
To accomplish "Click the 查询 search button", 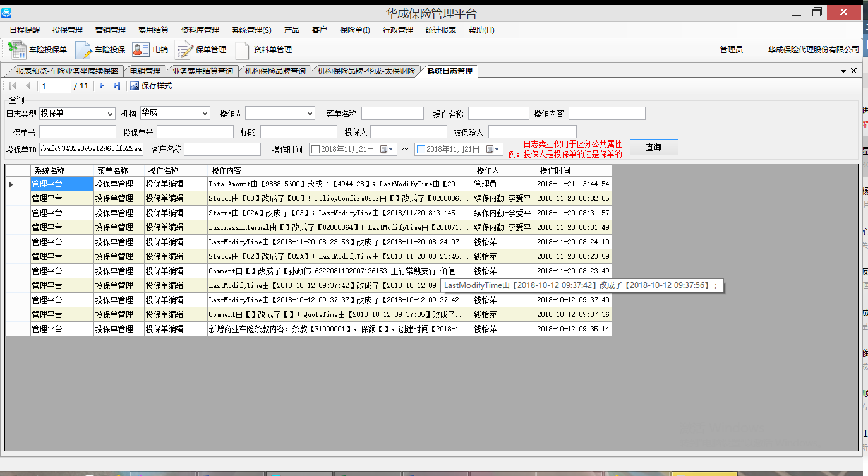I will pyautogui.click(x=654, y=147).
